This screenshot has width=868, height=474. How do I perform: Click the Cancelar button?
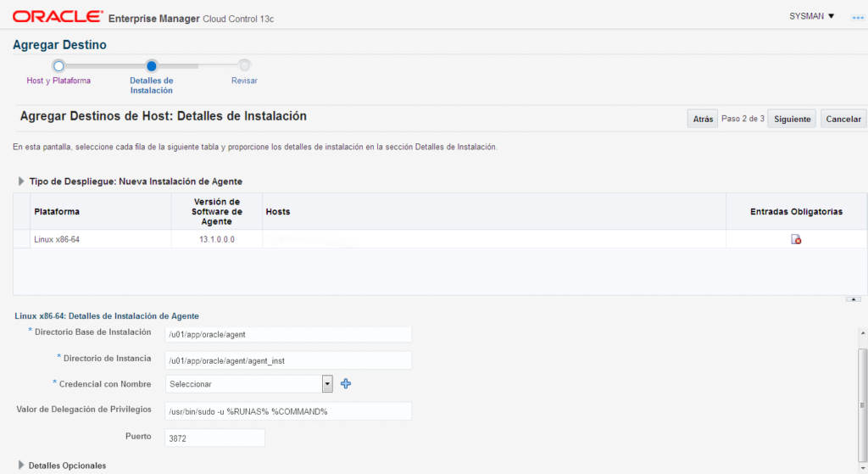point(843,119)
